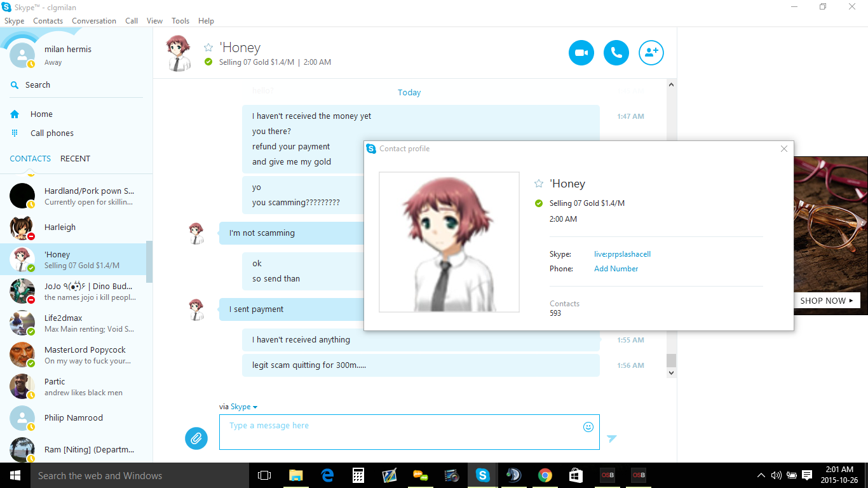Click the volume speaker icon in system tray
868x488 pixels.
(x=776, y=475)
